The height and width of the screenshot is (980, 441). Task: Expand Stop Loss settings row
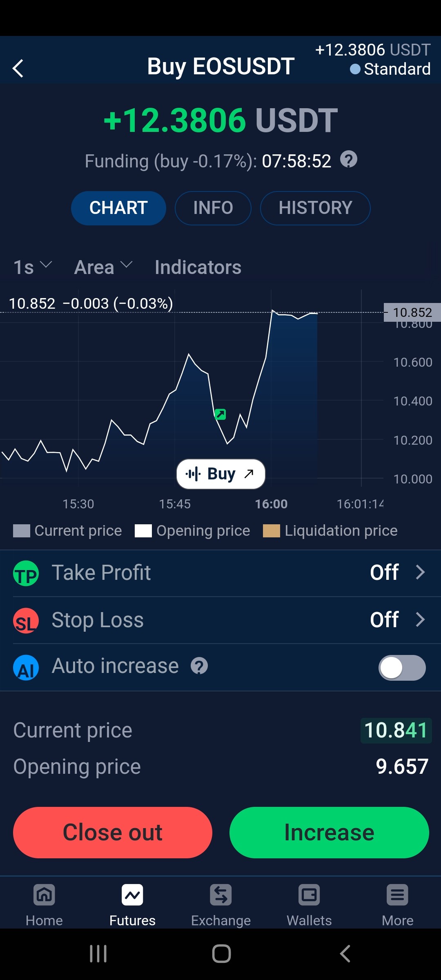tap(220, 620)
